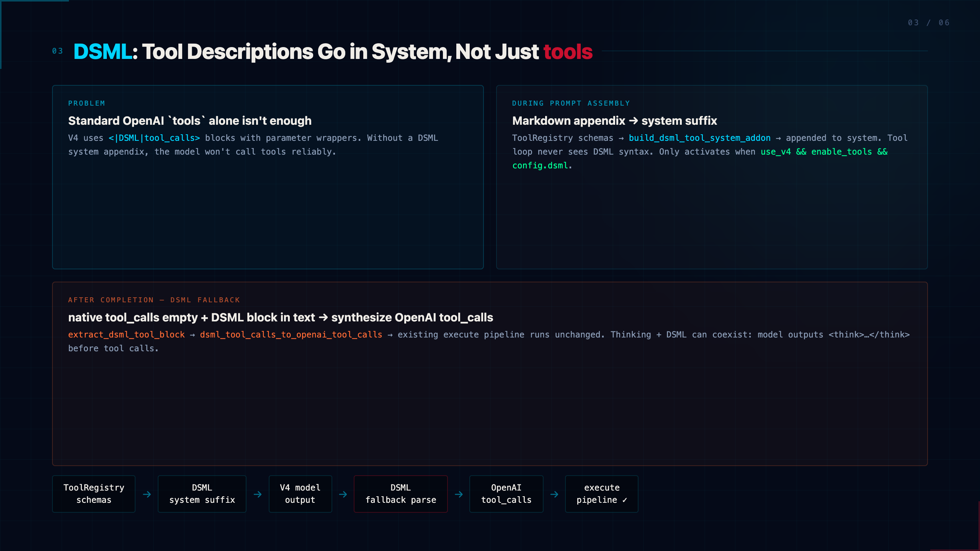Select the "ToolRegistry schemas" flow box
Viewport: 980px width, 551px height.
[94, 494]
